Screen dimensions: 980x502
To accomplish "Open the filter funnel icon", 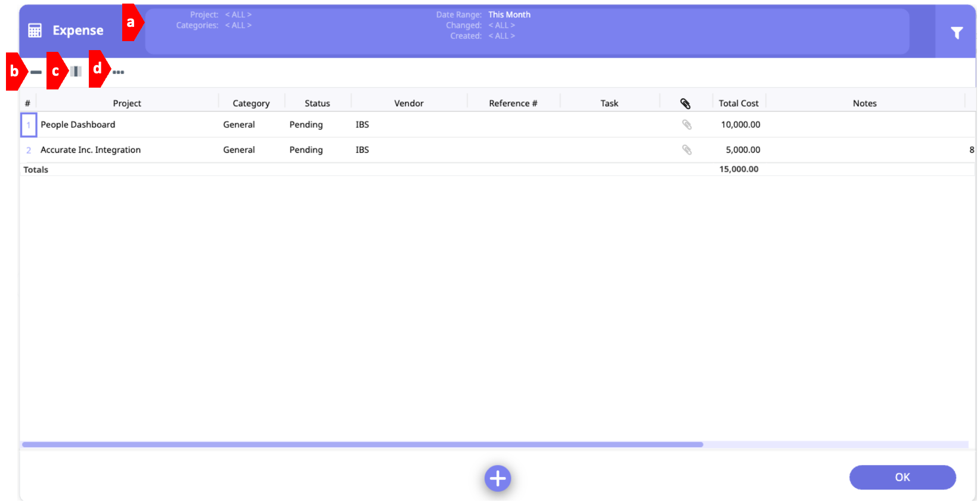I will [956, 33].
